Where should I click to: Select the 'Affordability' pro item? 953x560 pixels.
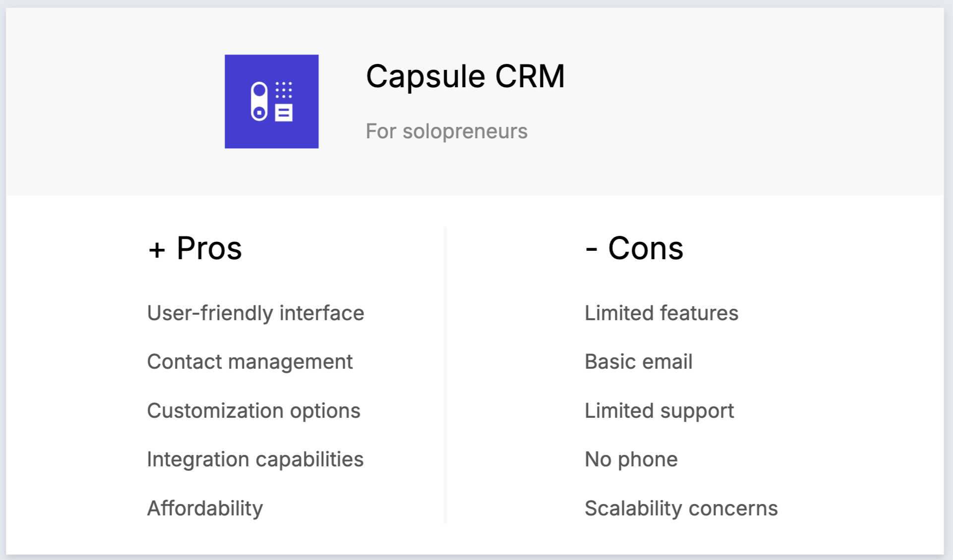point(205,508)
